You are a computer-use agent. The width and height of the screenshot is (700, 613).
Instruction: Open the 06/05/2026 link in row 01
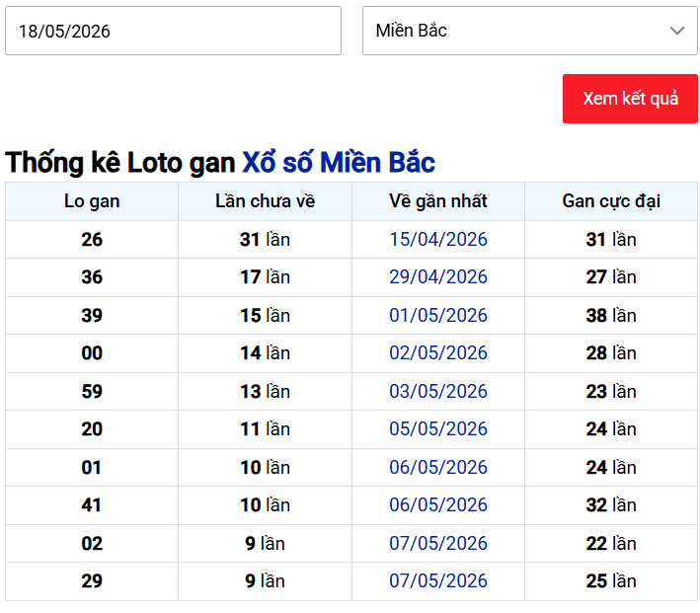pos(438,467)
